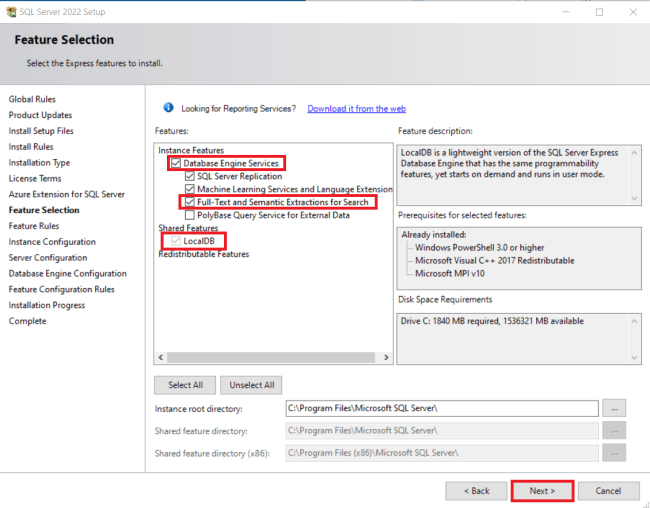Click the disk space box scroll up arrow

(634, 321)
